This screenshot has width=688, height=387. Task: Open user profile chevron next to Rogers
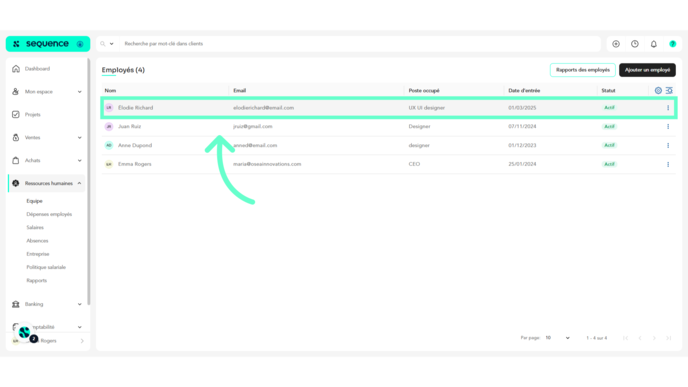coord(82,341)
